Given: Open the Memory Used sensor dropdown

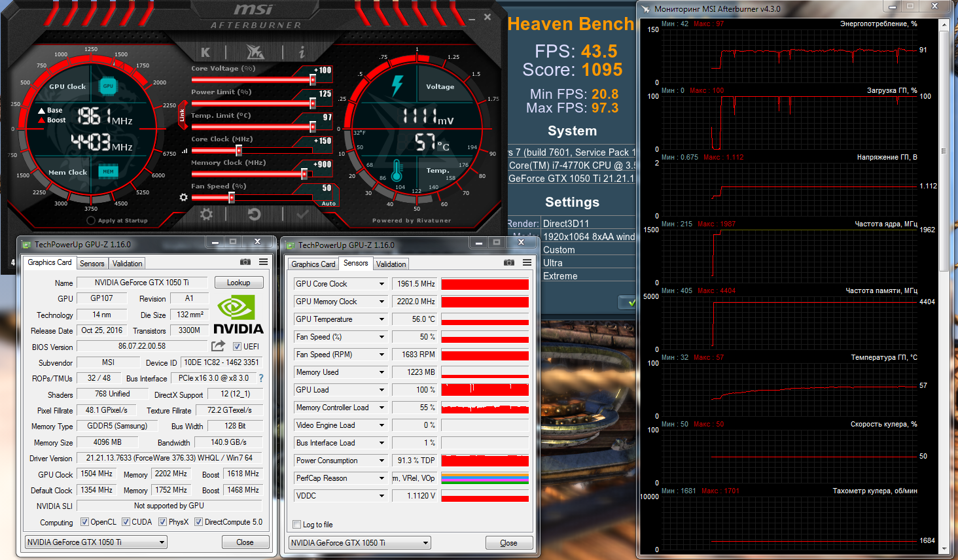Looking at the screenshot, I should pos(381,372).
